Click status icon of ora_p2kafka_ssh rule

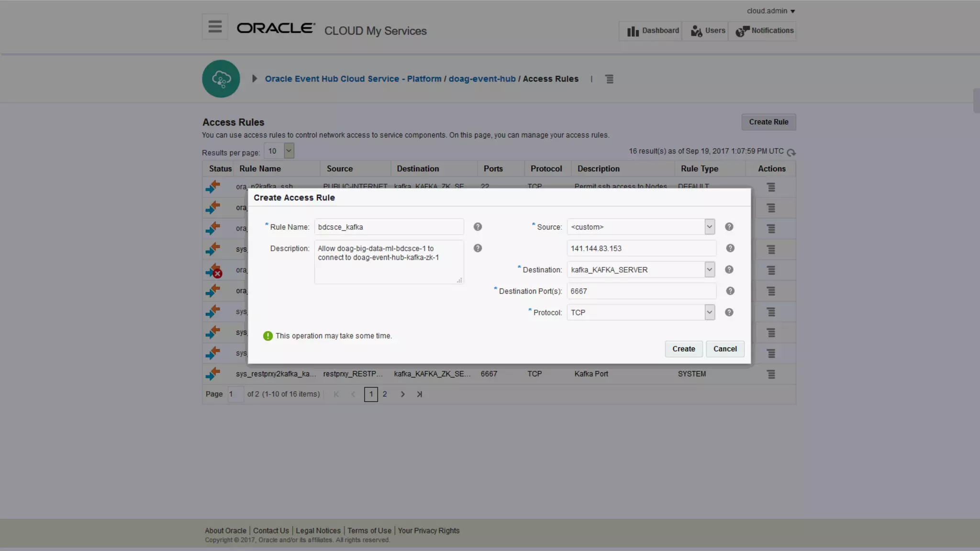click(x=213, y=187)
